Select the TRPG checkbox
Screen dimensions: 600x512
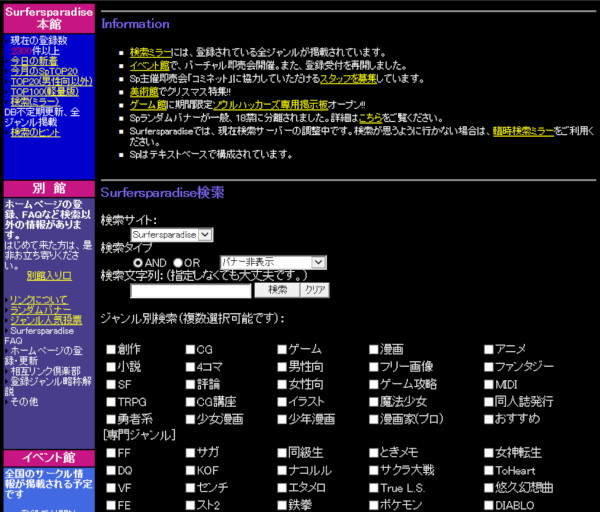pyautogui.click(x=111, y=402)
